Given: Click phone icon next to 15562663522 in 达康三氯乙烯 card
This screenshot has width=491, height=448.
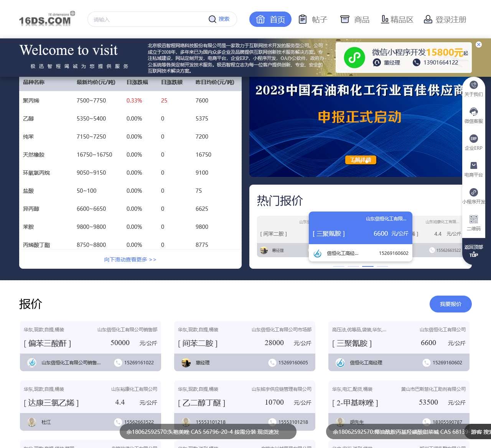Looking at the screenshot, I should [x=118, y=422].
